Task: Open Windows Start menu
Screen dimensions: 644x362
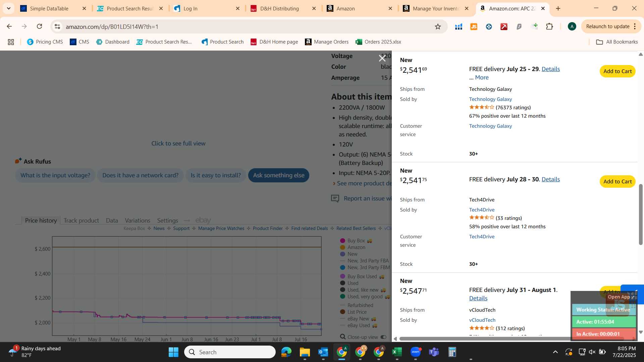Action: (173, 352)
